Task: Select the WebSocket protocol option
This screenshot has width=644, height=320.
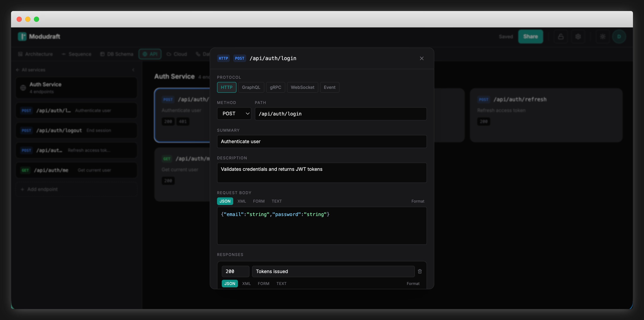Action: click(303, 87)
